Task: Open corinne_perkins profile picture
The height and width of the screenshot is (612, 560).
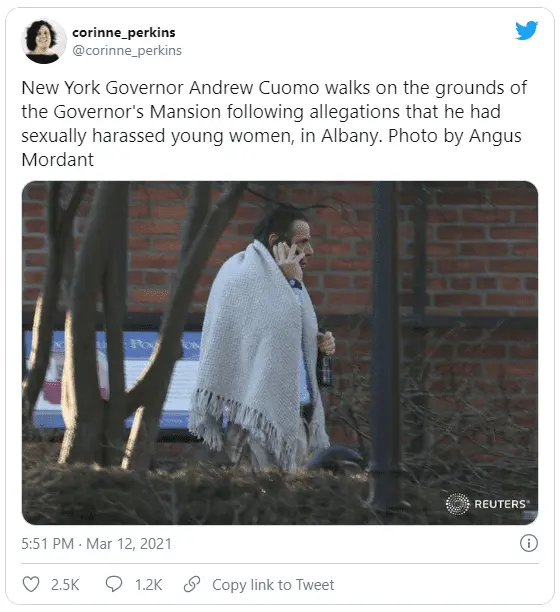Action: click(x=43, y=41)
